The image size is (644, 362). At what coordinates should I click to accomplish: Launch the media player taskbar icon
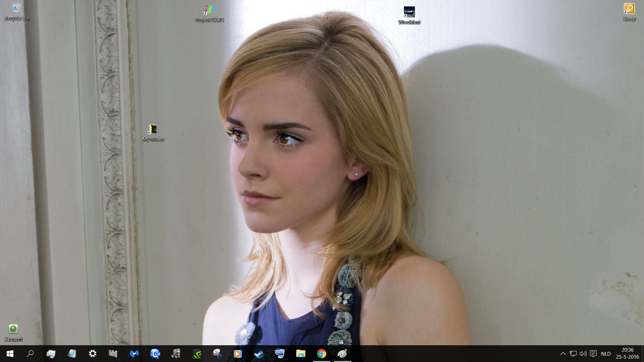[x=238, y=354]
